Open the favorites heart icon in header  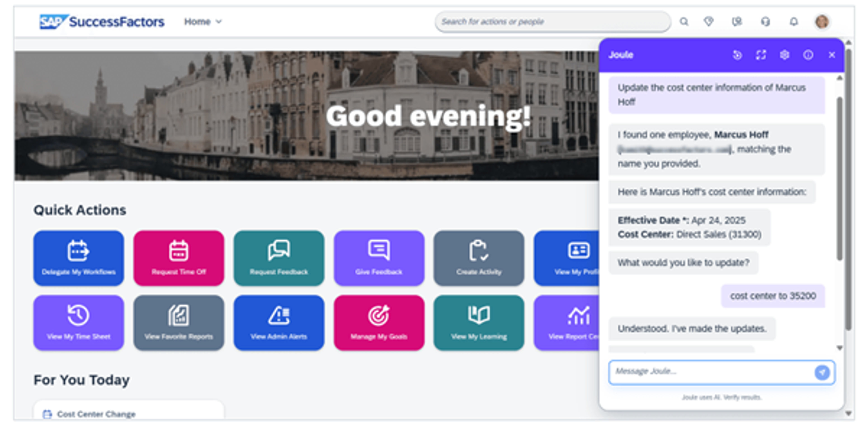click(x=709, y=22)
